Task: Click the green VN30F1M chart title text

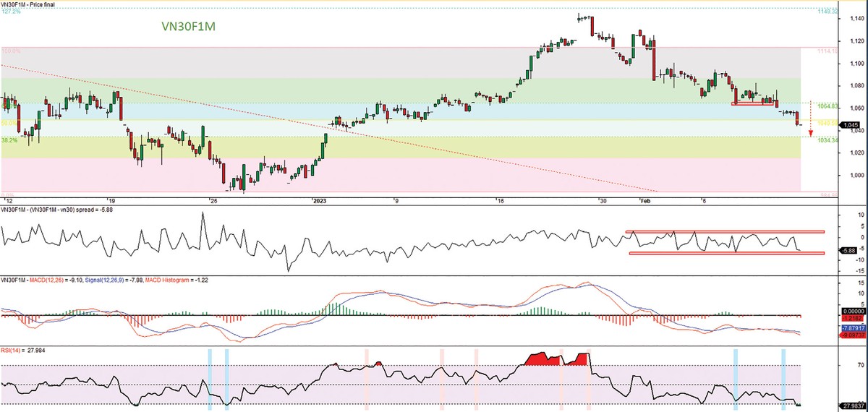Action: tap(188, 26)
